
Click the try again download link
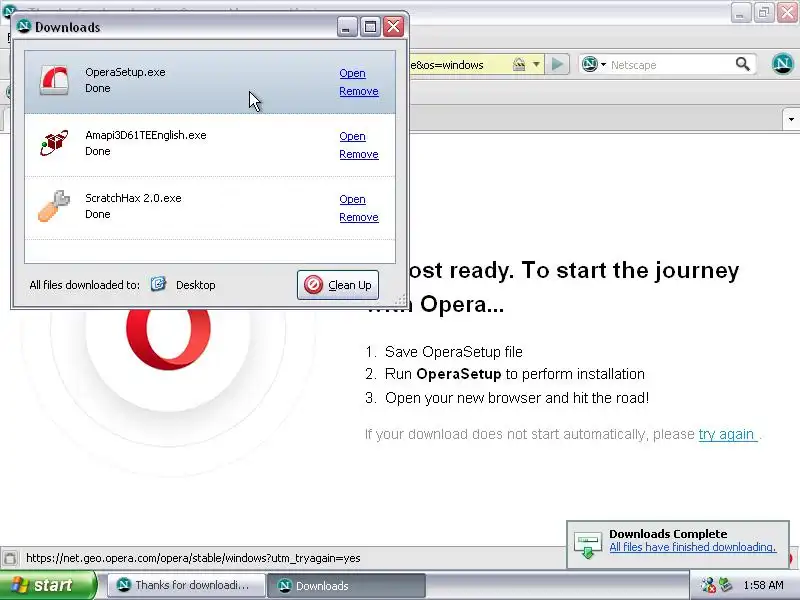tap(728, 434)
